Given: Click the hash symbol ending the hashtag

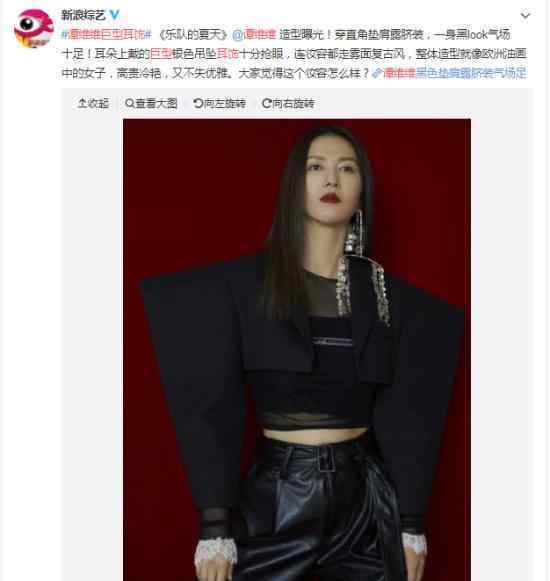Looking at the screenshot, I should coord(148,34).
